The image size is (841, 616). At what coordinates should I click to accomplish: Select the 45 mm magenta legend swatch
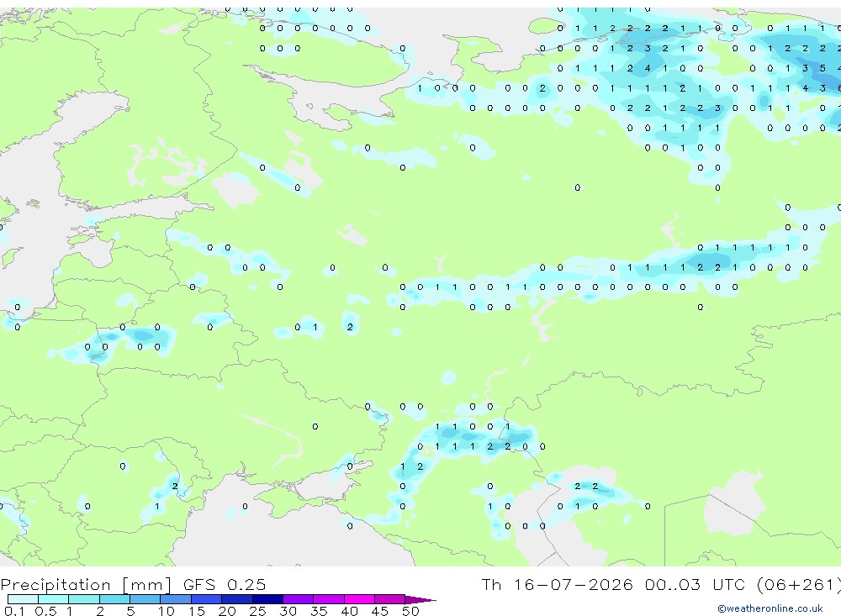pyautogui.click(x=389, y=599)
